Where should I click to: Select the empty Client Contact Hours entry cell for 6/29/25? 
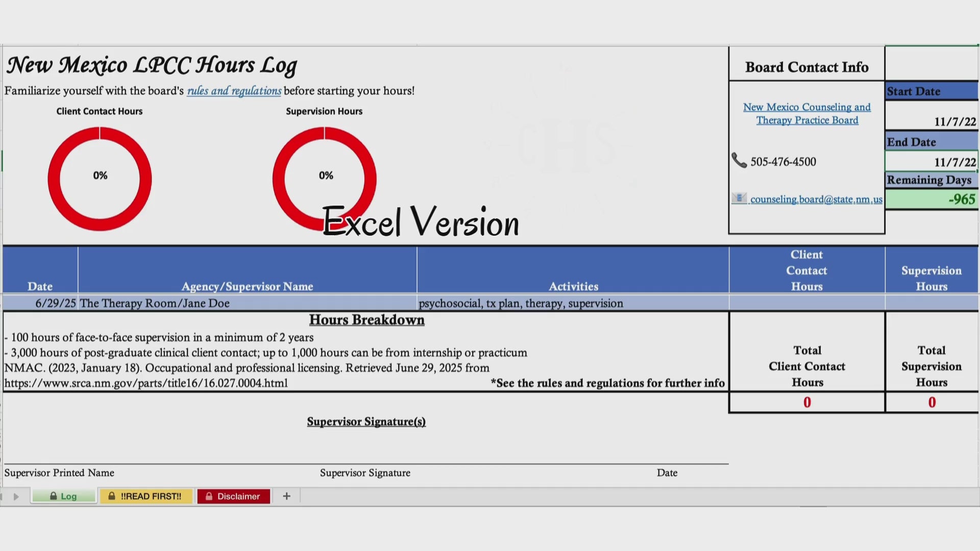(806, 303)
